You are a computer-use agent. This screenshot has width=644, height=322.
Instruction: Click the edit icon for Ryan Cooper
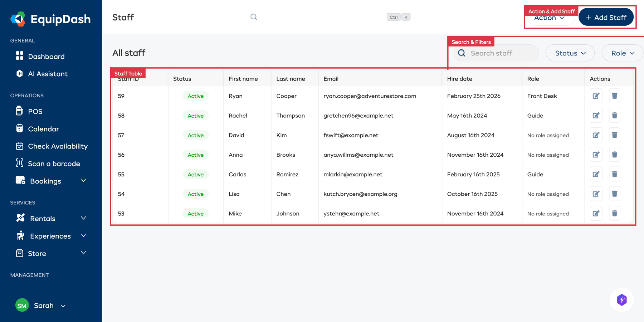596,96
